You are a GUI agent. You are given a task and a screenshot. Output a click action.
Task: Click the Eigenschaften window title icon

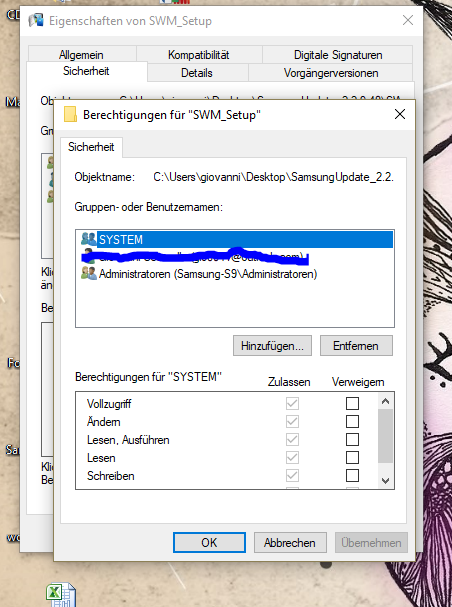point(36,20)
